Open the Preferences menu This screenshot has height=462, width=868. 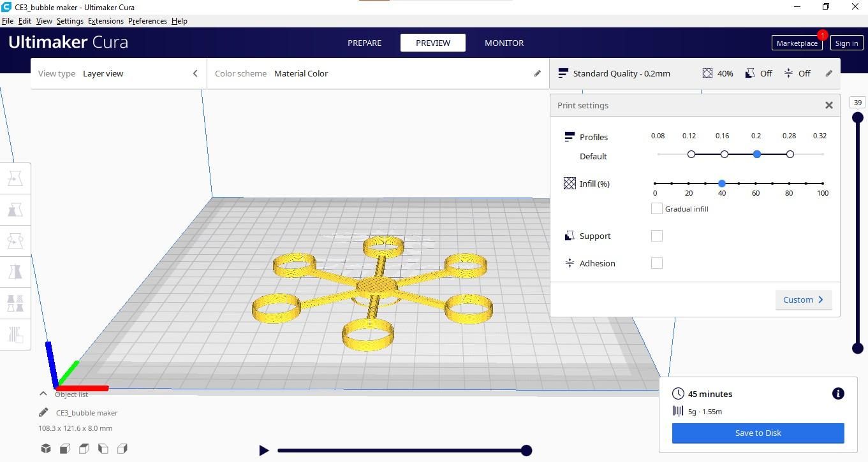click(x=147, y=21)
